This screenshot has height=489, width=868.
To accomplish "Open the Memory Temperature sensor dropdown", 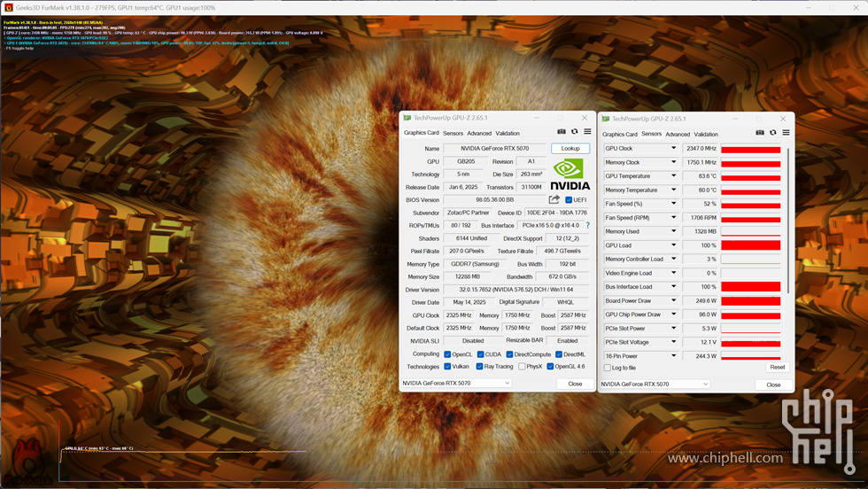I will tap(674, 190).
